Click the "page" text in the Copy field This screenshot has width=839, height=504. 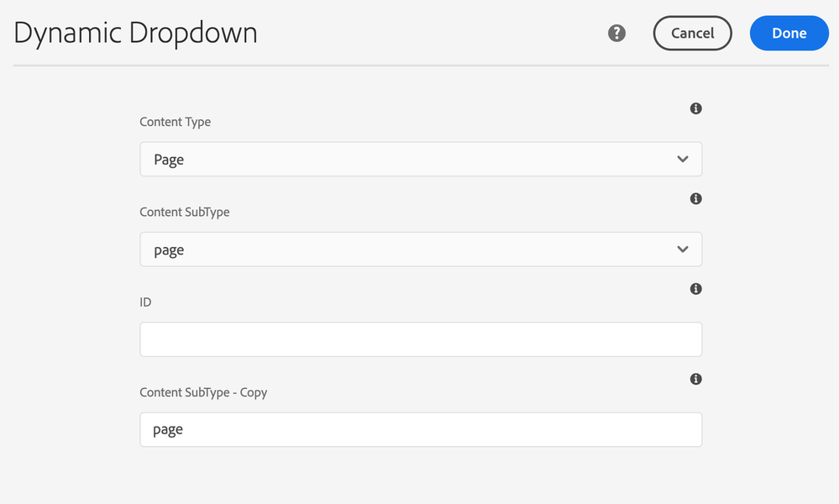tap(168, 430)
